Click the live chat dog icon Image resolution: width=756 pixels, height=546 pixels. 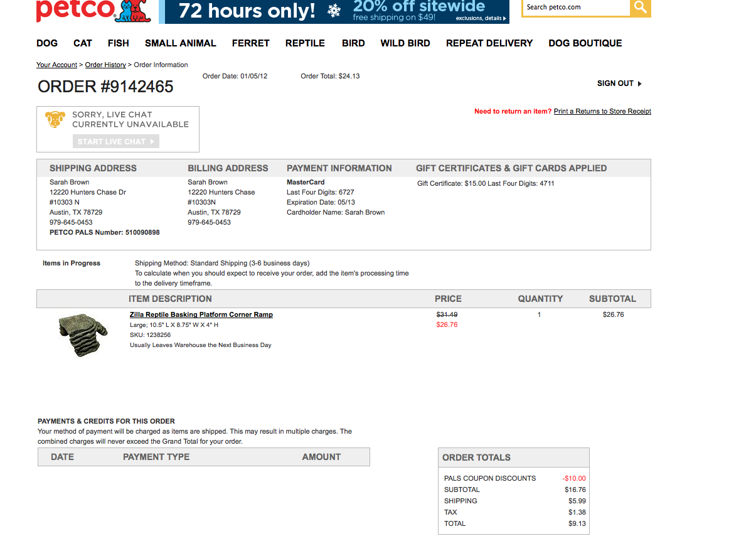pos(55,119)
